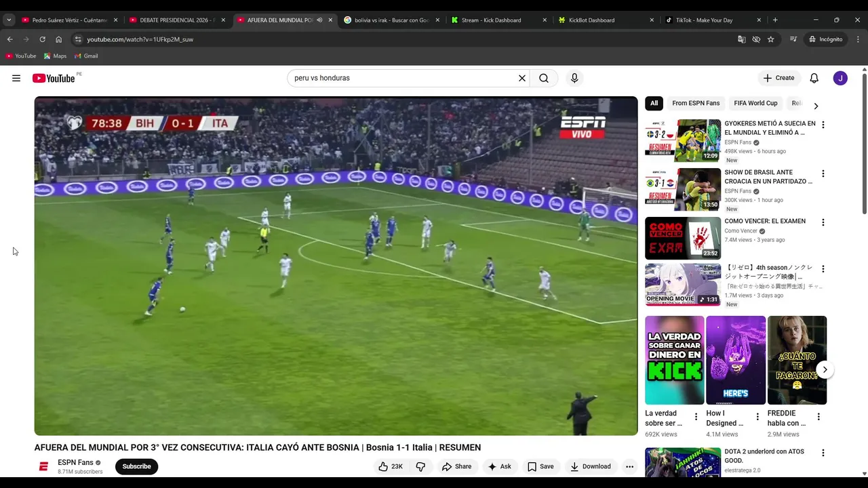Open the ¿CUANTO TE PAGARON? short thumbnail
Image resolution: width=868 pixels, height=488 pixels.
click(x=797, y=360)
